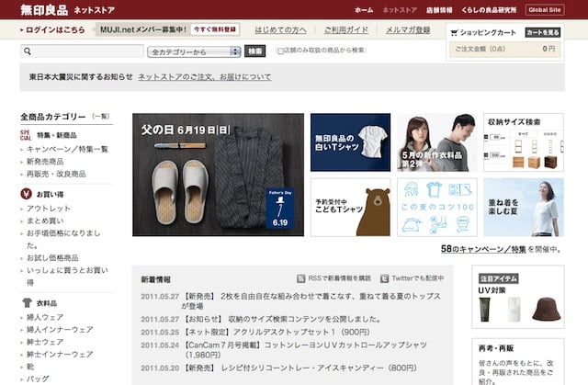Image resolution: width=588 pixels, height=385 pixels.
Task: Click the ログインはこちら login link
Action: 55,30
